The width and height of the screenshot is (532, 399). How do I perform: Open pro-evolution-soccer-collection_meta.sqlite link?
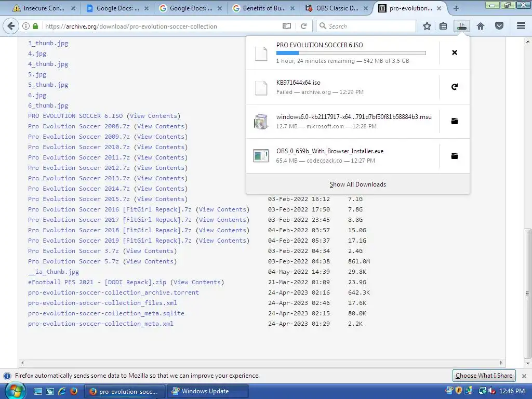[x=106, y=313]
